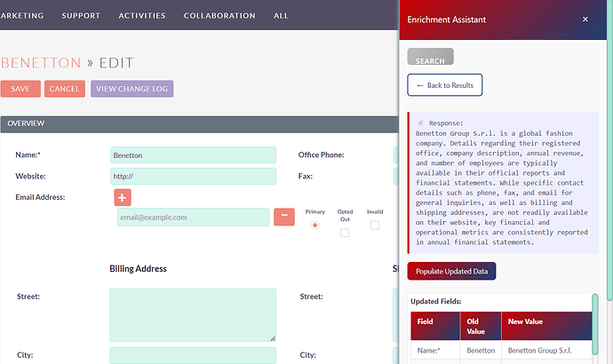The width and height of the screenshot is (613, 364).
Task: Click Populate Updated Data button
Action: tap(451, 271)
